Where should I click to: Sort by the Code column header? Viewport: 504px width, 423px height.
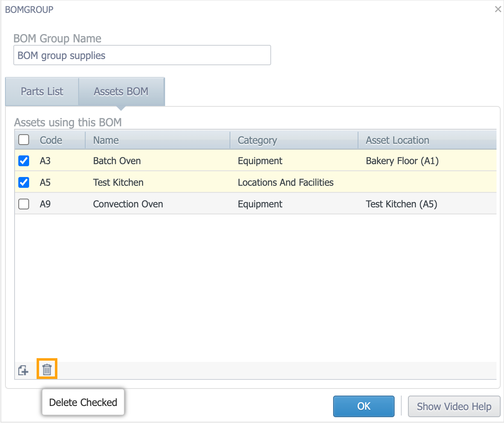coord(51,140)
